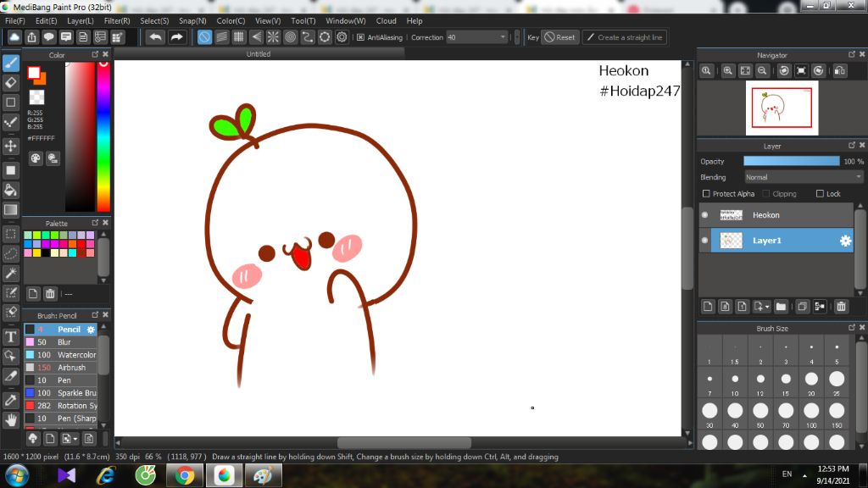Select the Move tool
Image resolution: width=868 pixels, height=488 pixels.
10,146
